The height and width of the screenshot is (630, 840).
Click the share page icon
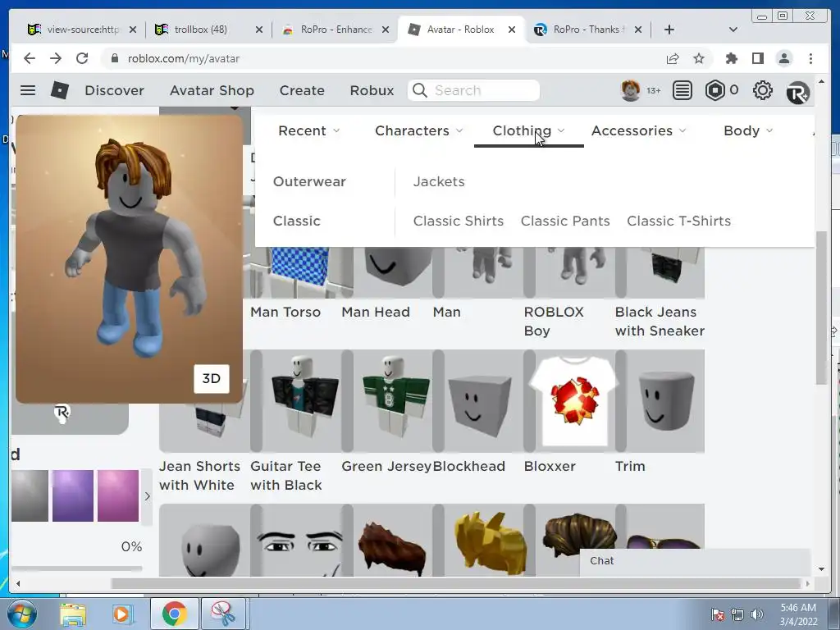673,58
